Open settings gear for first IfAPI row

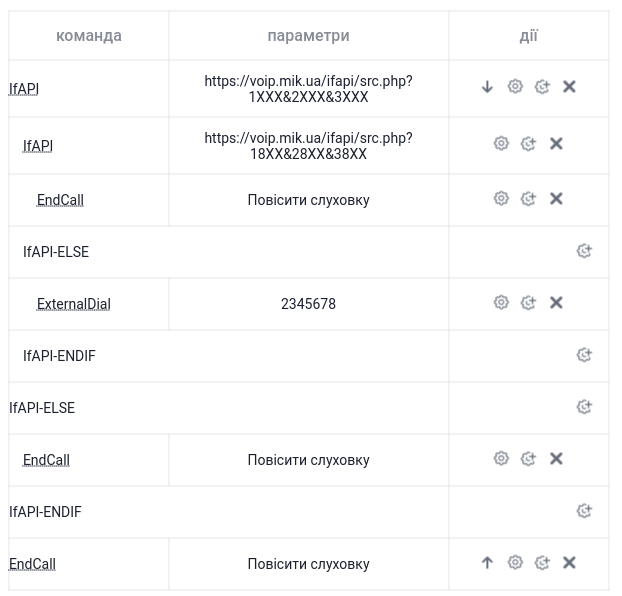tap(515, 87)
